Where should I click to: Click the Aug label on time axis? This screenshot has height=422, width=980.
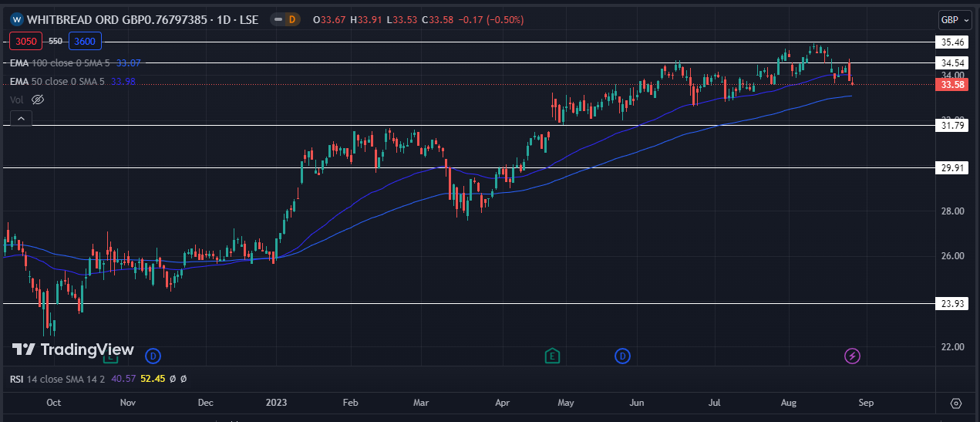(x=788, y=403)
